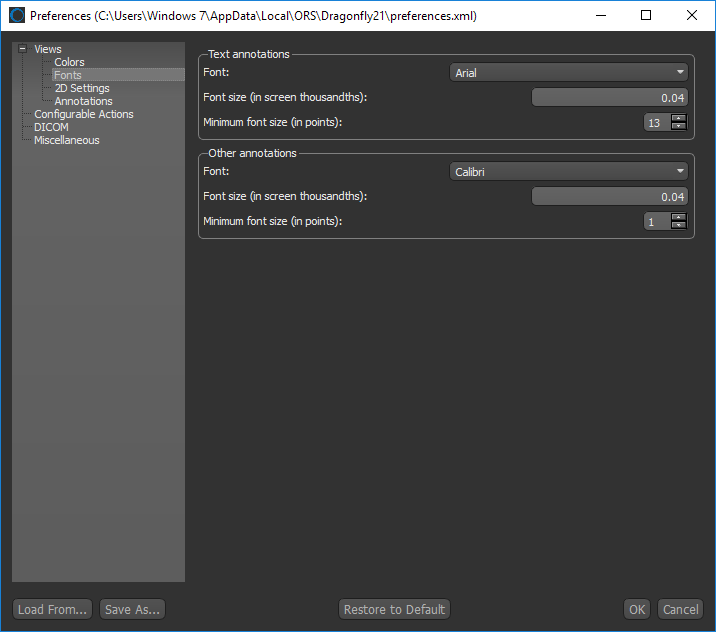Screen dimensions: 716x632
Task: Open Configurable Actions preferences
Action: (x=83, y=114)
